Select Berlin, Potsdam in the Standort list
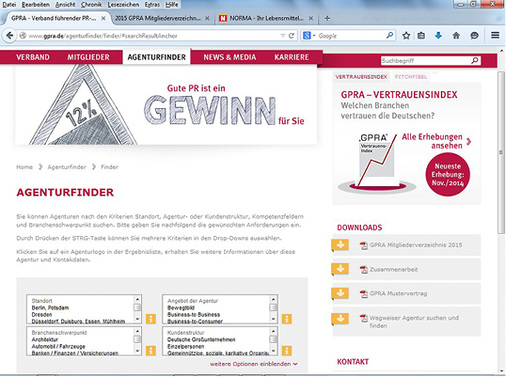 50,308
